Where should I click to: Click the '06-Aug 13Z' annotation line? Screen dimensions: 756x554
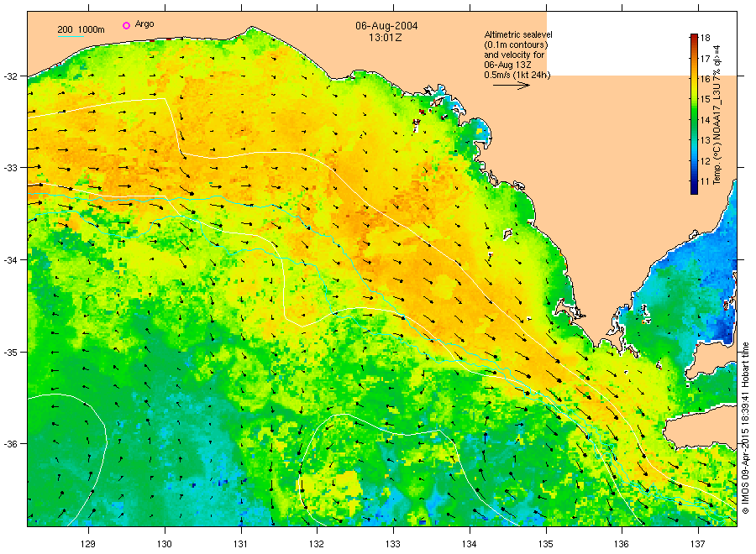(x=507, y=65)
